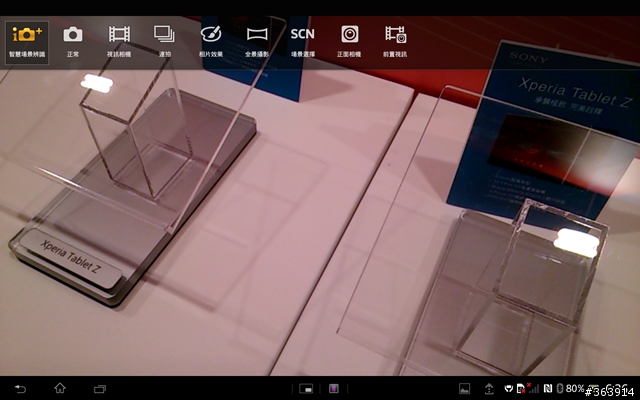Open the recent apps overview
Image resolution: width=640 pixels, height=400 pixels.
point(100,389)
